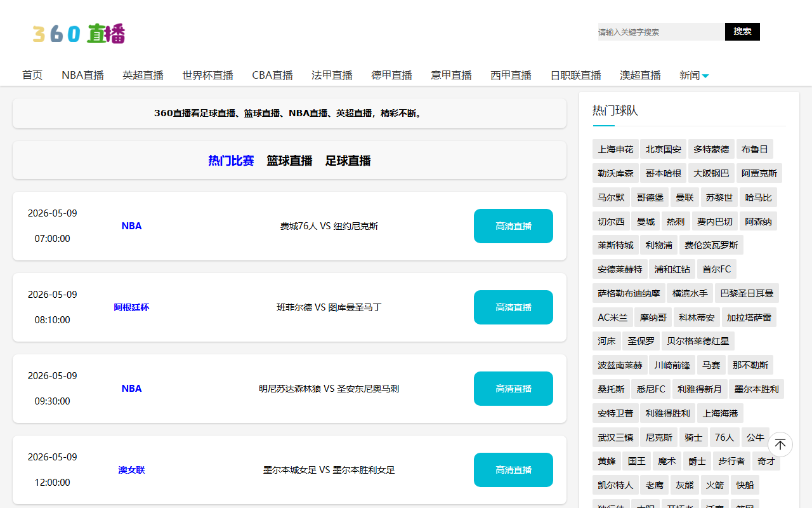812x508 pixels.
Task: Select 贝尔格莱德红星 team tag
Action: 698,341
